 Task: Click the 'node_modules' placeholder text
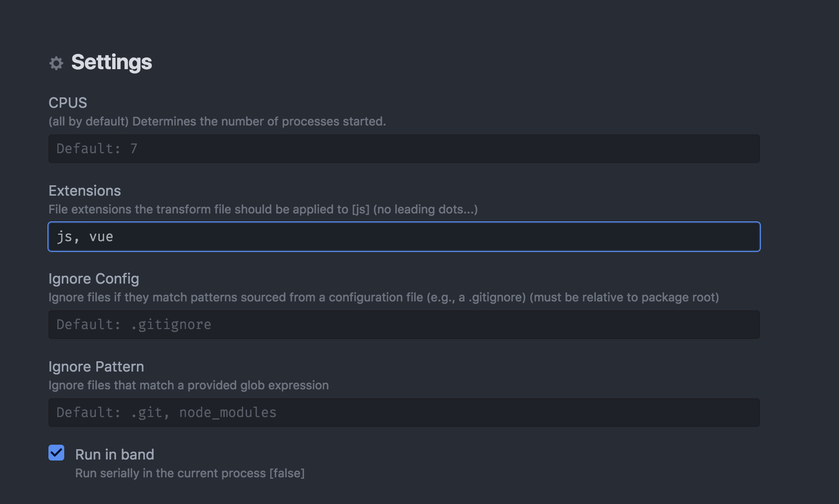point(228,413)
